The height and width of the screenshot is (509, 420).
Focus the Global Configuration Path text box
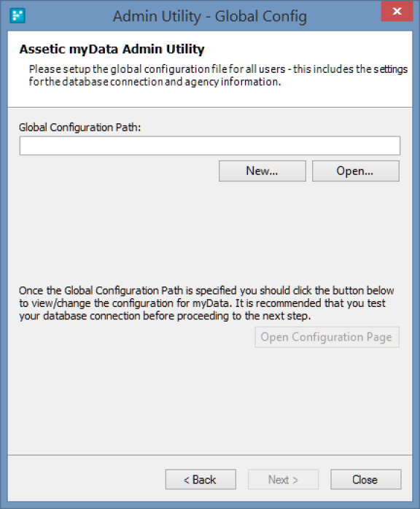210,146
